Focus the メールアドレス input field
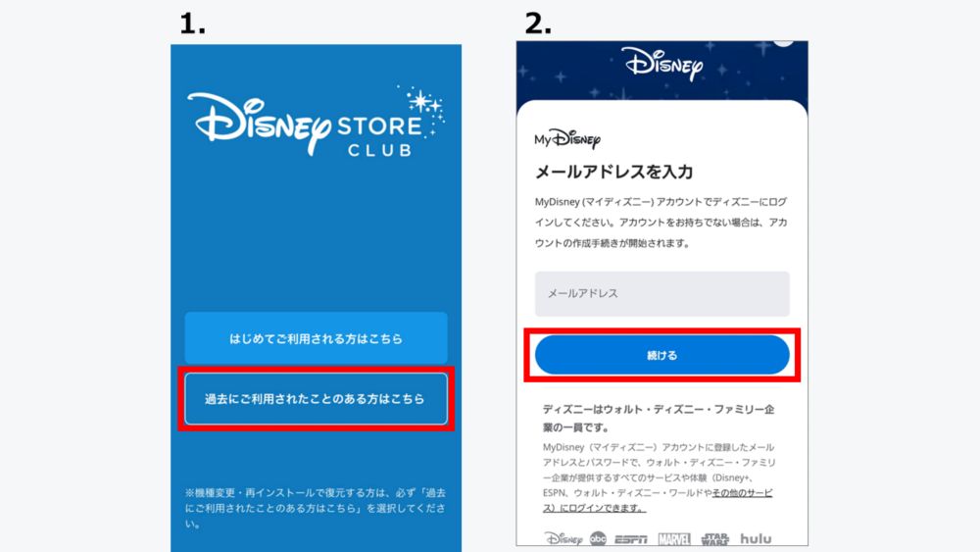The image size is (980, 552). coord(661,293)
